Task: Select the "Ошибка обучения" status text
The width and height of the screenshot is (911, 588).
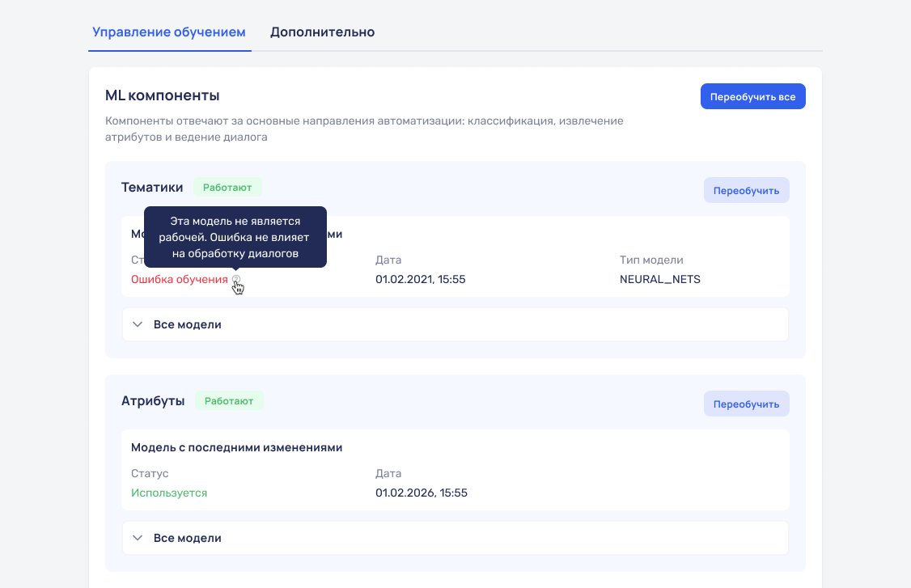Action: click(x=180, y=279)
